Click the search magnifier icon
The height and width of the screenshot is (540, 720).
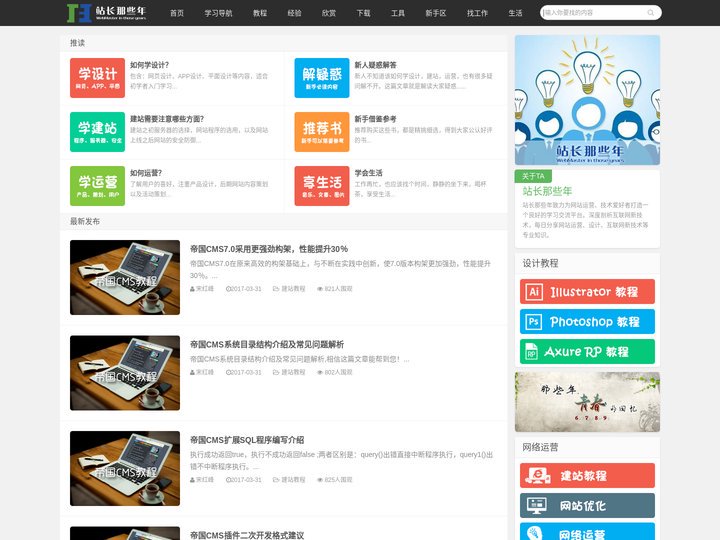pos(650,13)
